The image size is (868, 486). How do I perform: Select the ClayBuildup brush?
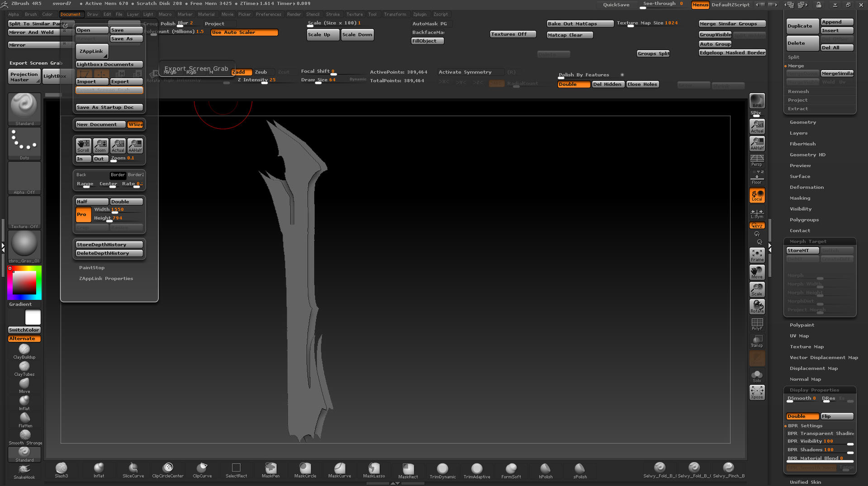coord(24,349)
